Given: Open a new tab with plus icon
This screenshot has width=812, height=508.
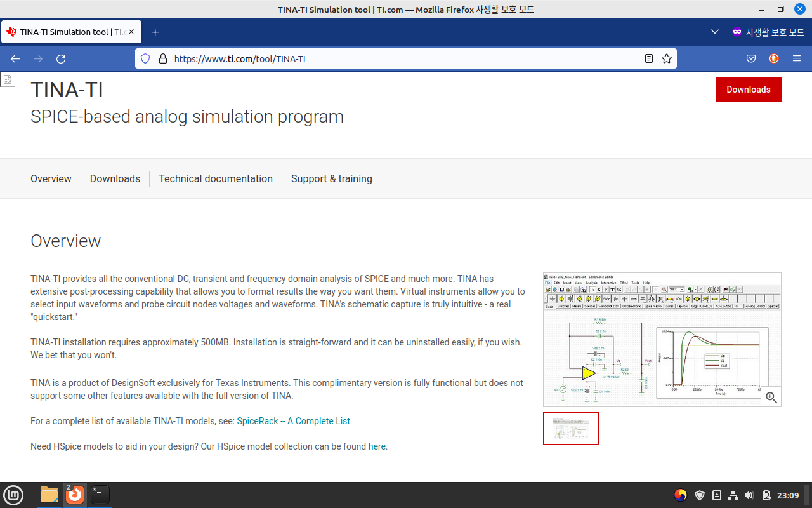Looking at the screenshot, I should click(155, 32).
